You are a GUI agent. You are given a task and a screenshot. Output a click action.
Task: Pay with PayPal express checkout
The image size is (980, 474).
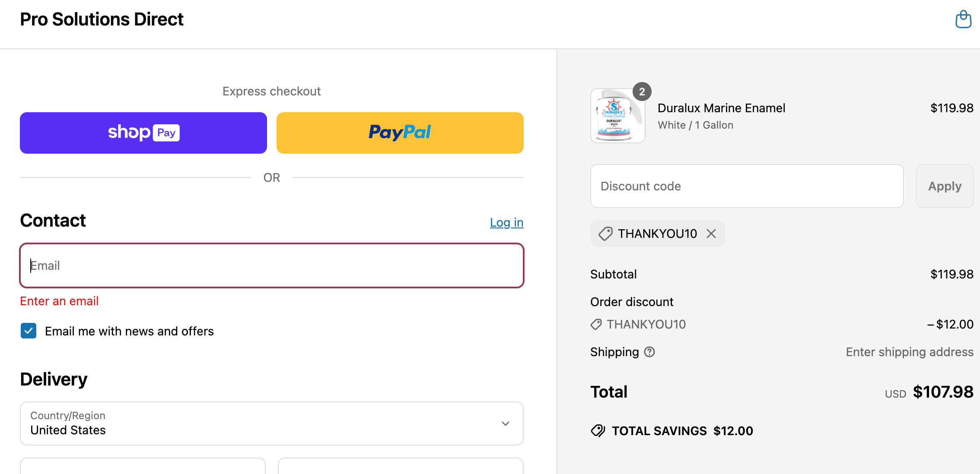[400, 133]
